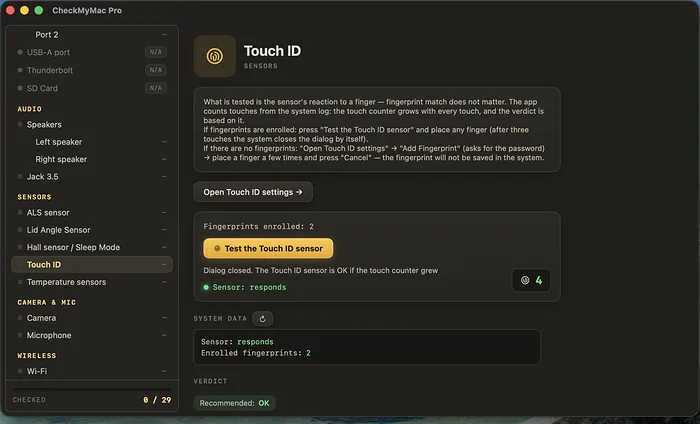The height and width of the screenshot is (424, 700).
Task: Select Lid Angle Sensor
Action: (x=92, y=230)
